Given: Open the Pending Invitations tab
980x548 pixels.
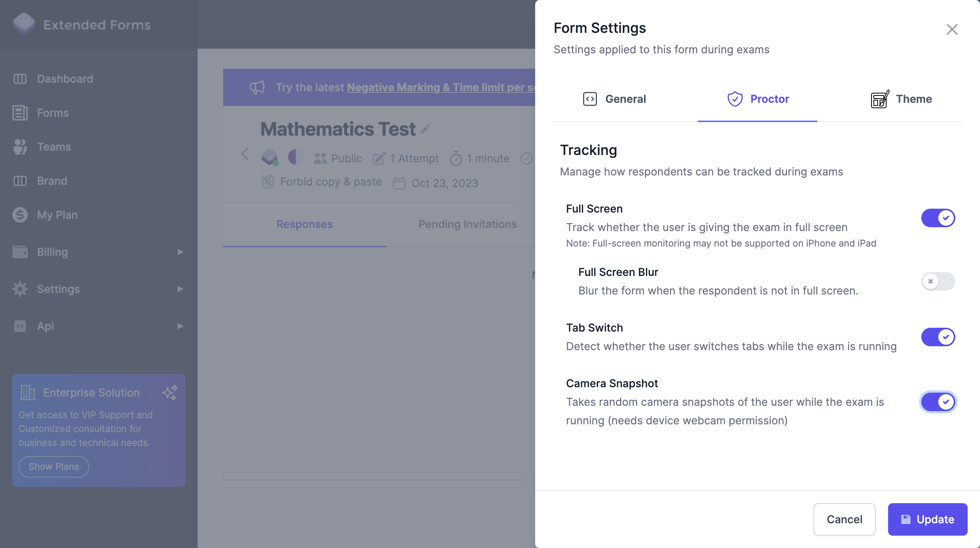Looking at the screenshot, I should click(467, 224).
